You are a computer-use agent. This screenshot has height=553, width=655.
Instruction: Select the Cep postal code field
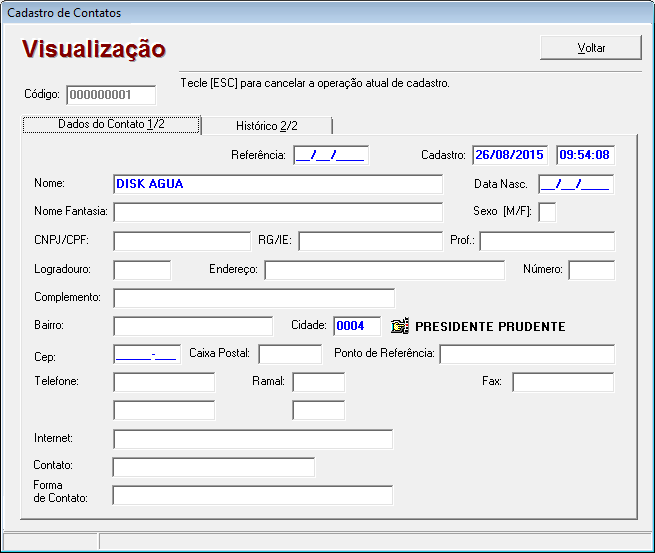click(x=146, y=354)
